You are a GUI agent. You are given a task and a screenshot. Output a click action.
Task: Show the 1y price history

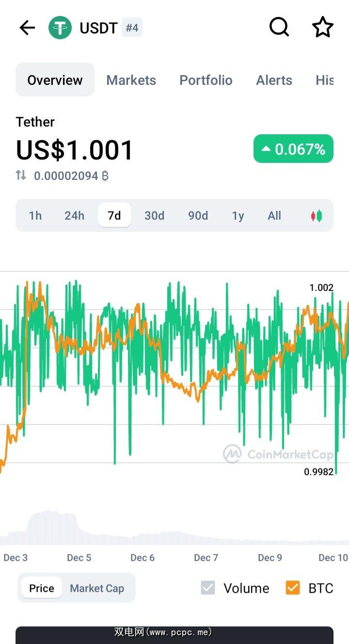point(238,216)
